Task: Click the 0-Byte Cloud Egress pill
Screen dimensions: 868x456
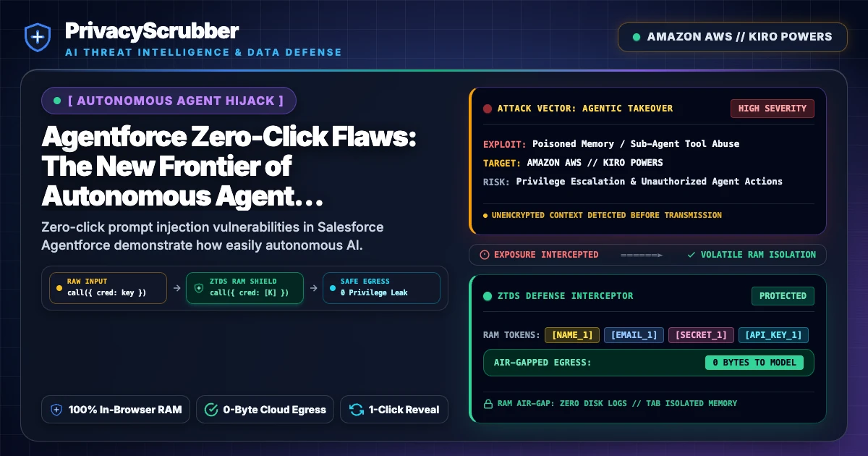Action: coord(265,410)
